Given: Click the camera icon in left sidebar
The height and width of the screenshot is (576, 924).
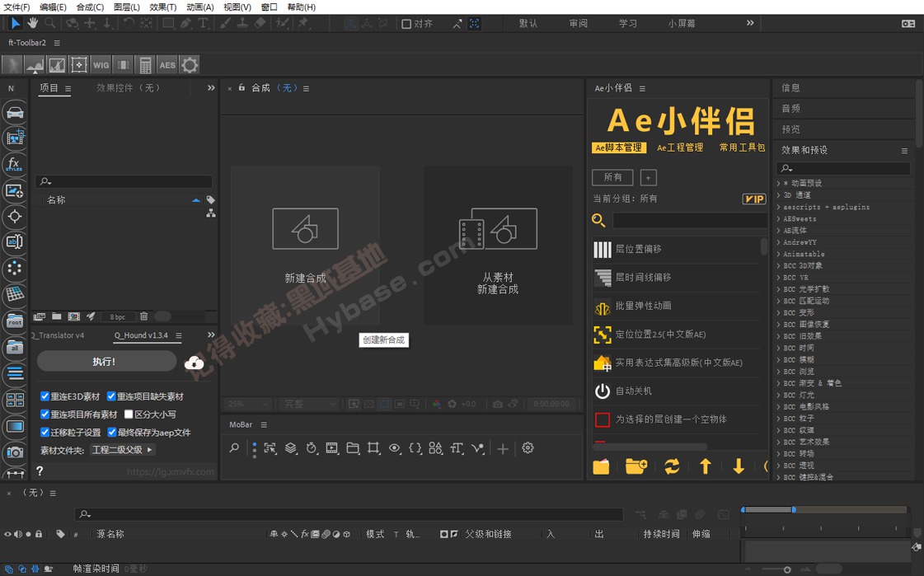Looking at the screenshot, I should point(15,452).
